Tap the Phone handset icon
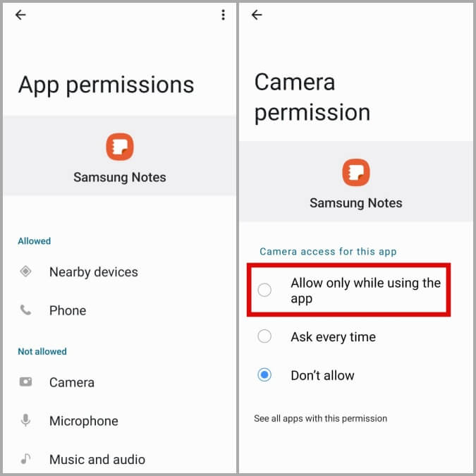The height and width of the screenshot is (476, 476). point(25,310)
